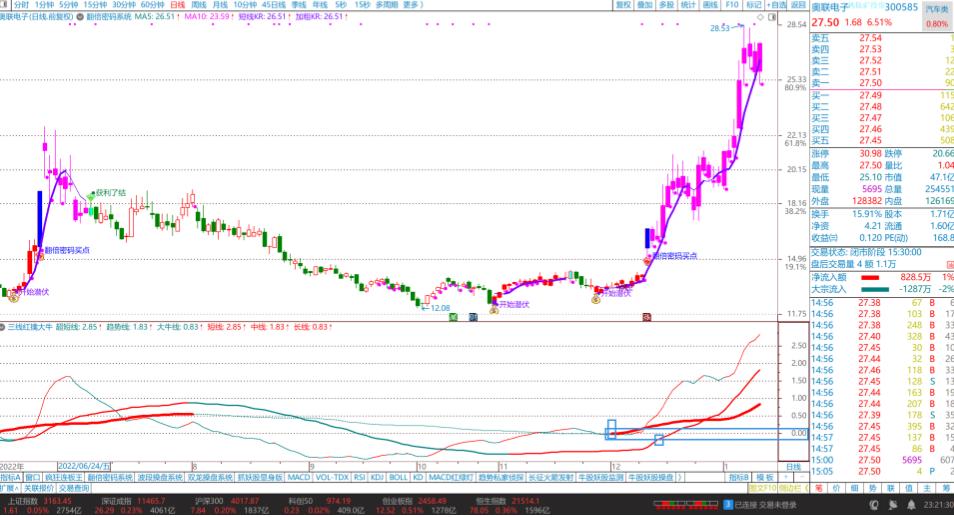This screenshot has height=517, width=954.
Task: Select the 60分钟 period
Action: pyautogui.click(x=152, y=5)
